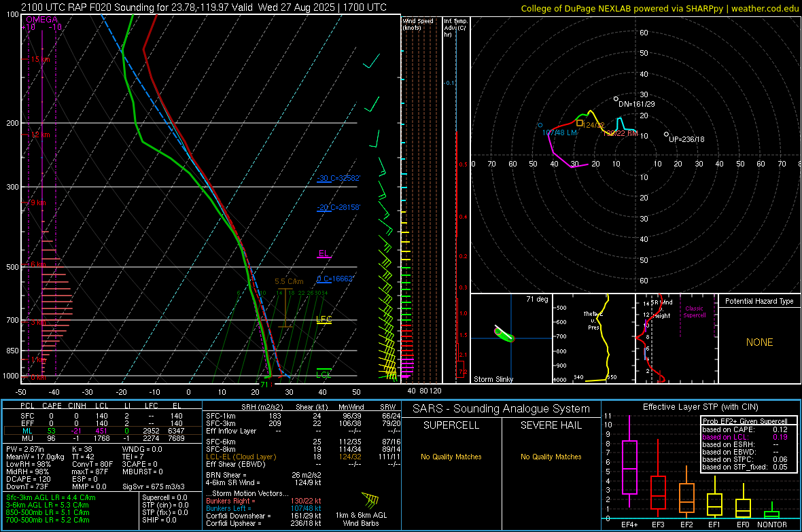Click the based on CAPE: 0.12 line
Image resolution: width=802 pixels, height=532 pixels.
(745, 429)
